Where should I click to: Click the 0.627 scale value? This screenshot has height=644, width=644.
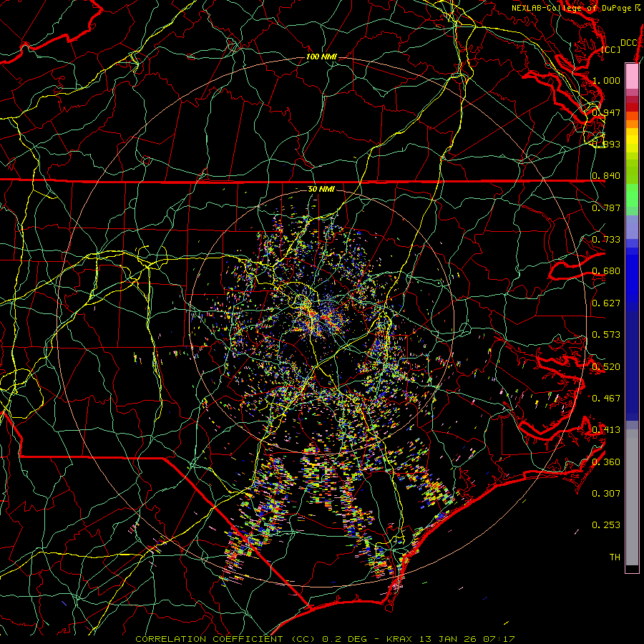[606, 303]
